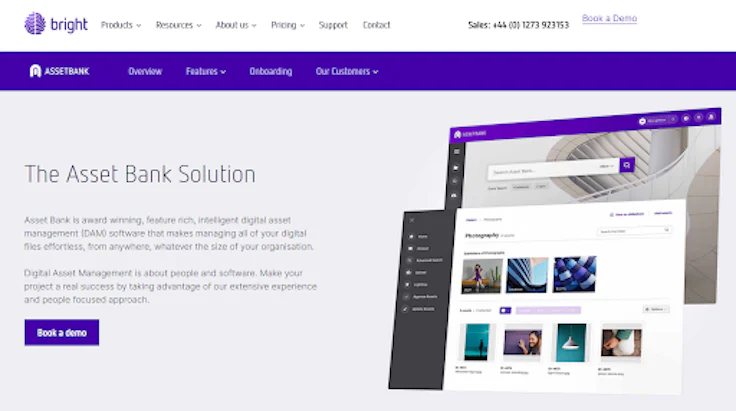This screenshot has width=736, height=411.
Task: Follow the Book a Demo header link
Action: tap(609, 18)
